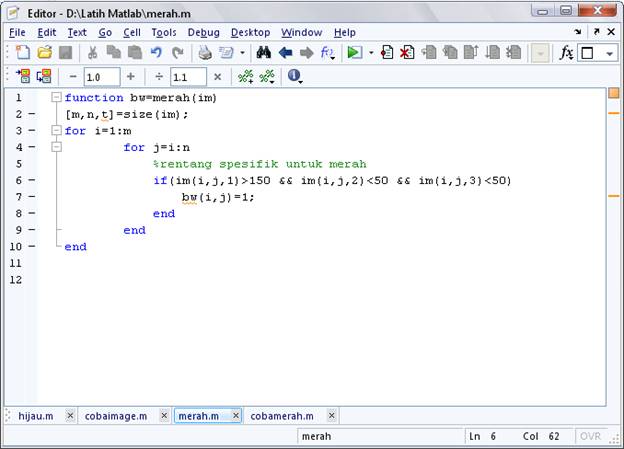This screenshot has height=449, width=624.
Task: Click the binoculars Find icon
Action: tap(264, 53)
